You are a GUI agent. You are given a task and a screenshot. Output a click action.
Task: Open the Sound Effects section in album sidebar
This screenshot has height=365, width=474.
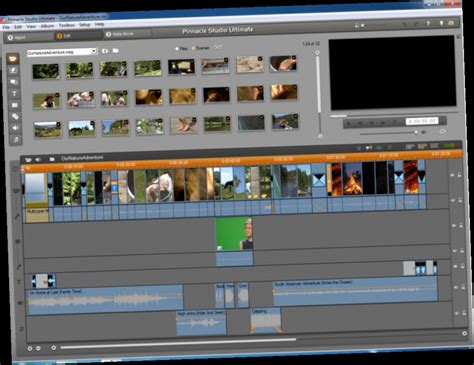15,128
